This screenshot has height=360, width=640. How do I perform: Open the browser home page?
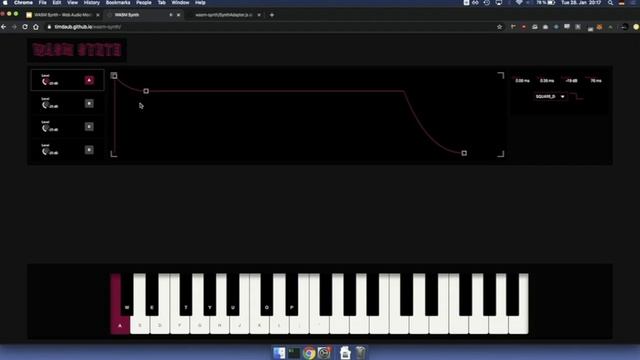click(x=36, y=27)
